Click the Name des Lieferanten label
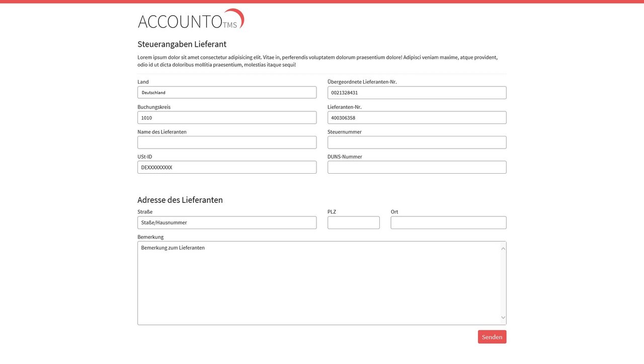This screenshot has width=644, height=364. [162, 132]
